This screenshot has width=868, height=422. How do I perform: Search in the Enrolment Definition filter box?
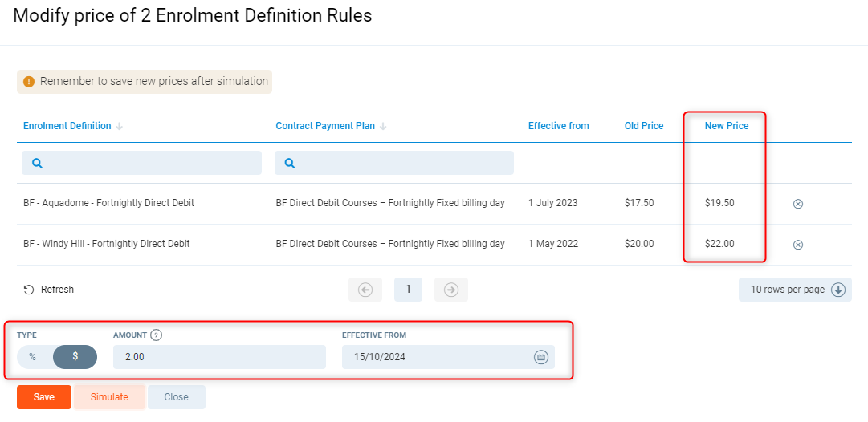(x=149, y=163)
